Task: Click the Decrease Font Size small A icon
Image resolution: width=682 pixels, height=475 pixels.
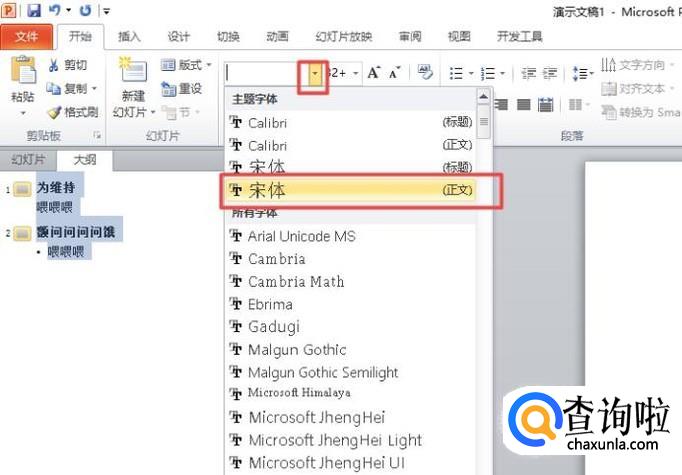Action: click(394, 73)
